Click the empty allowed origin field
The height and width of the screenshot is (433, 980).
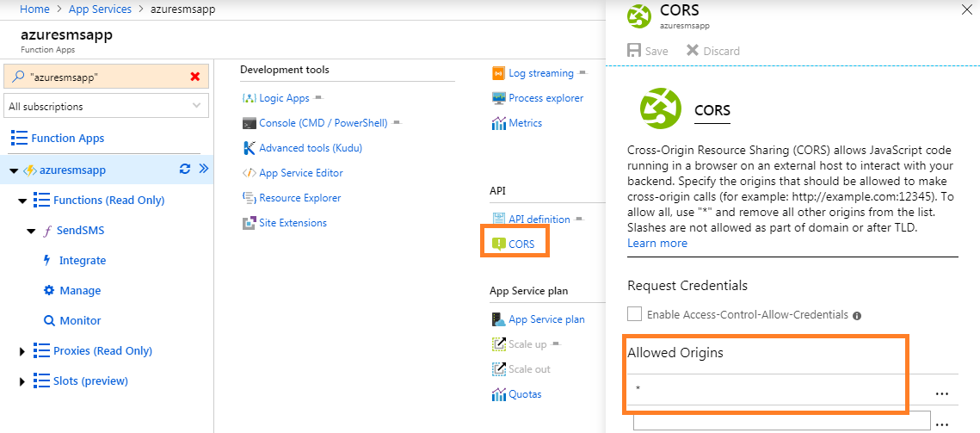coord(782,420)
